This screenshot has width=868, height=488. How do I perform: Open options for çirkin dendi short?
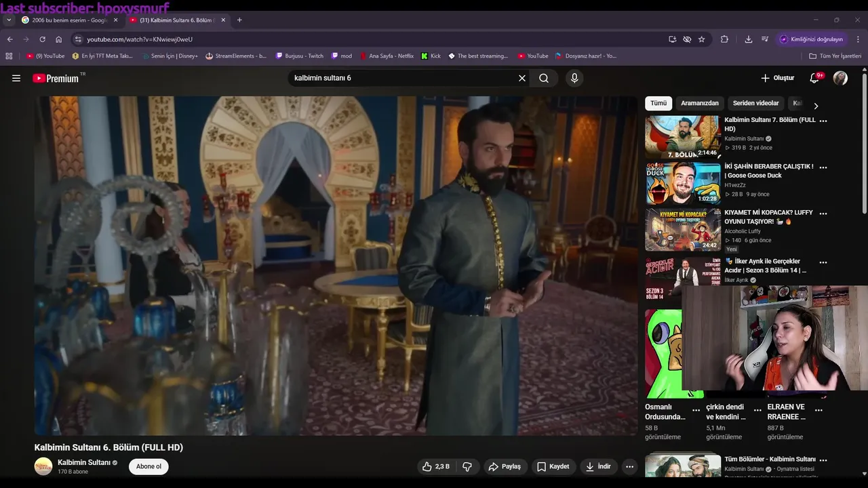pyautogui.click(x=757, y=410)
